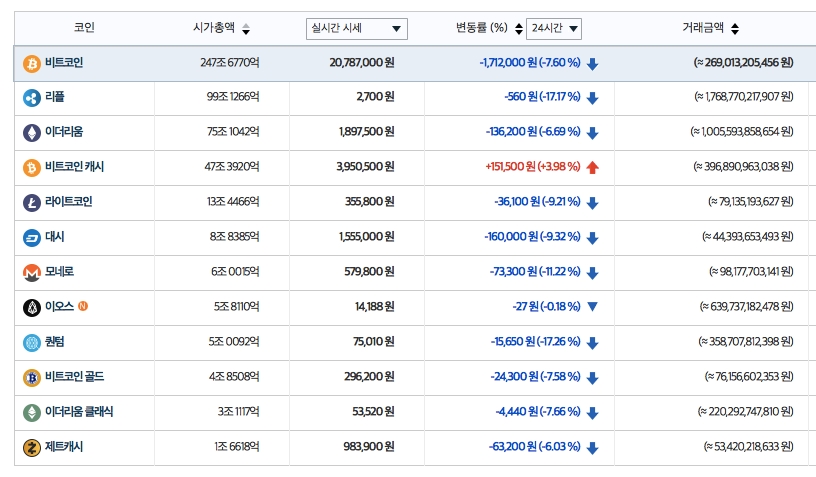Click the market cap 1조 6618억
Viewport: 816px width, 477px height.
click(x=236, y=446)
